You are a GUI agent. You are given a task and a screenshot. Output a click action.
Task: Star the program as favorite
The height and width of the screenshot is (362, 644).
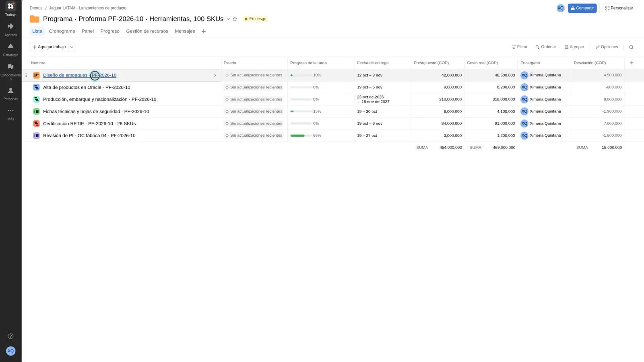(235, 19)
